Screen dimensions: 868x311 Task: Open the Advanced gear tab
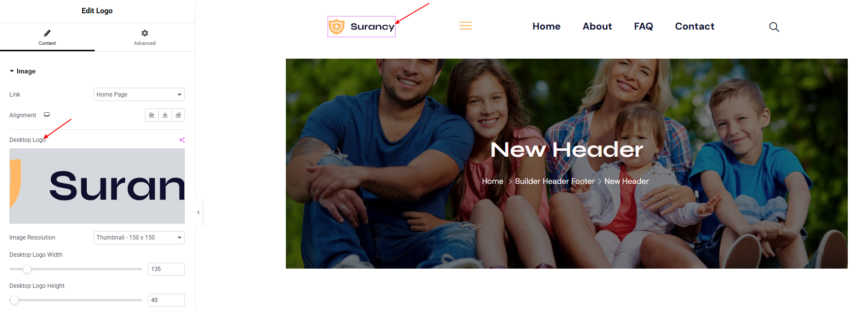pos(144,37)
